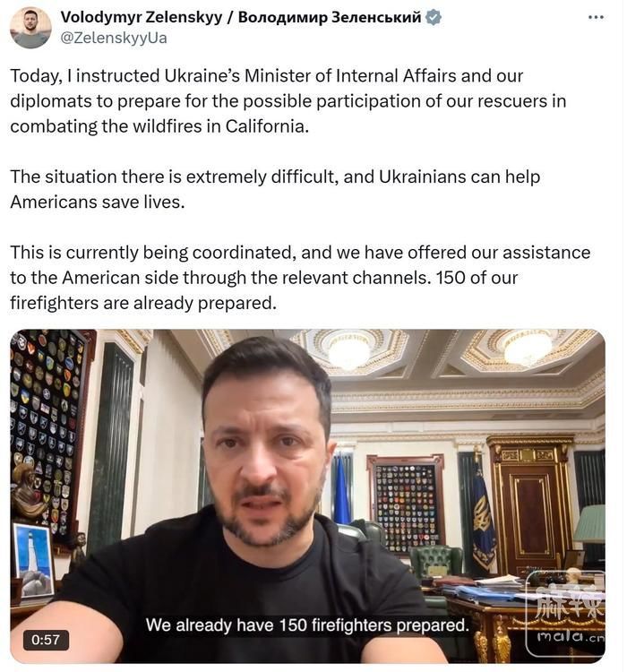Screen dimensions: 627x672
Task: Click the word California in the tweet
Action: (x=265, y=126)
